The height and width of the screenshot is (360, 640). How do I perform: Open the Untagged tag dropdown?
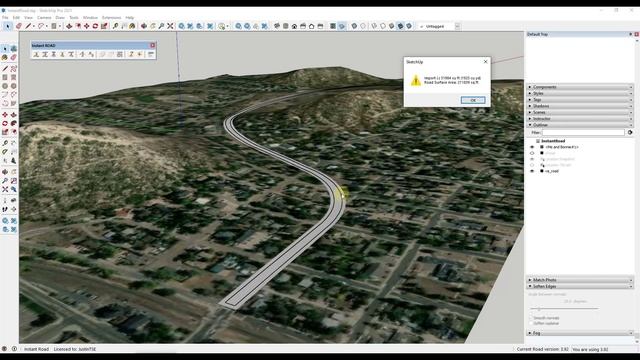point(457,26)
